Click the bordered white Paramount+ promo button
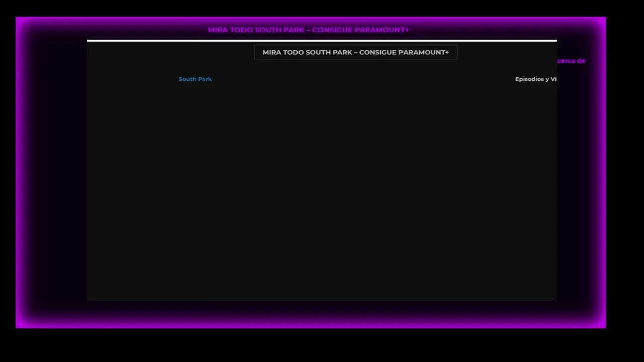 [356, 52]
